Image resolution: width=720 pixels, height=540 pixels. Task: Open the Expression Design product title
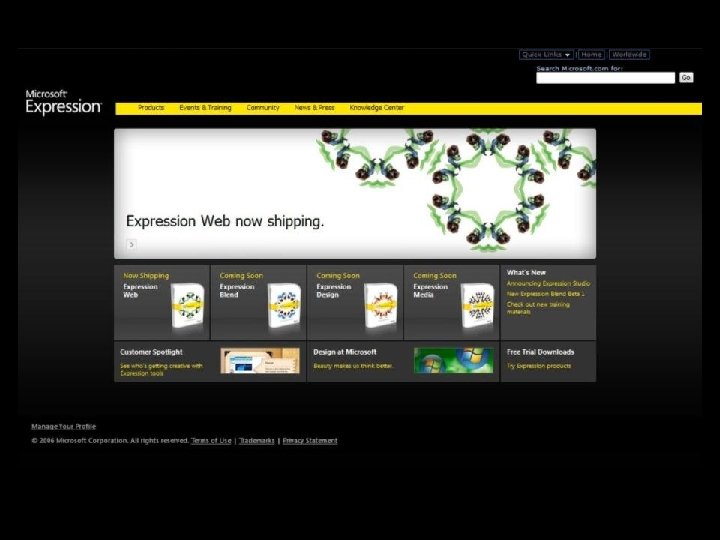tap(333, 291)
